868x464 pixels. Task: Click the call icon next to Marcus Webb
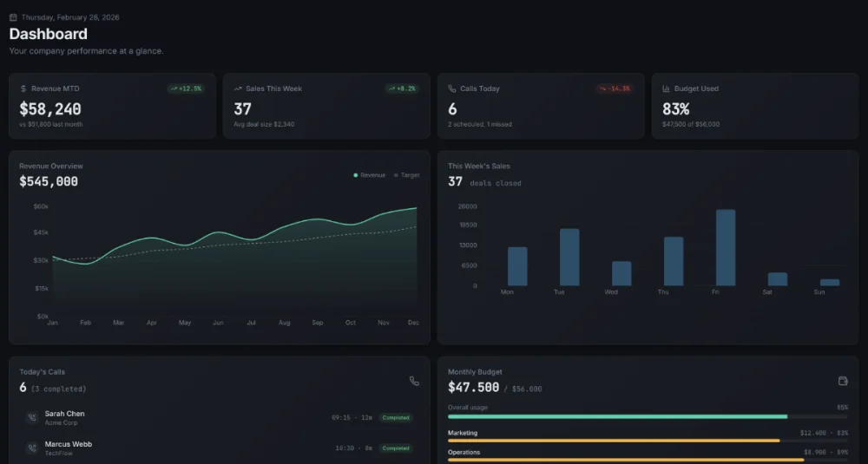[32, 448]
